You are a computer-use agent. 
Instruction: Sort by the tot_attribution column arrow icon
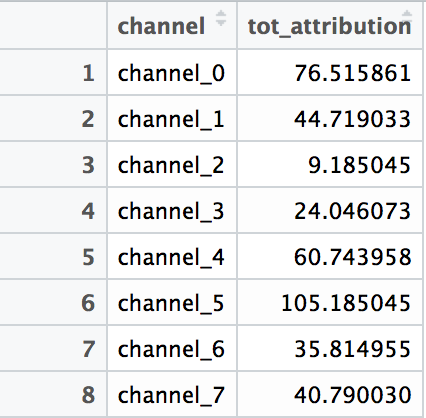tap(407, 18)
